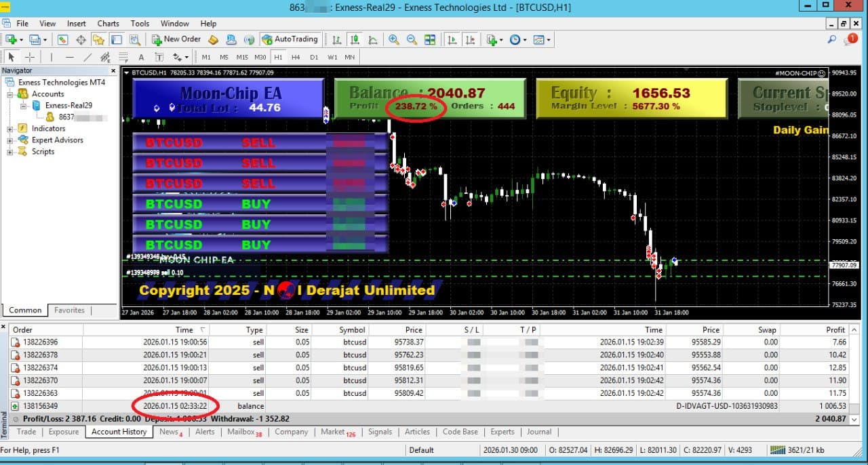The width and height of the screenshot is (868, 465).
Task: Click the Zoom In magnifier icon
Action: coord(393,39)
